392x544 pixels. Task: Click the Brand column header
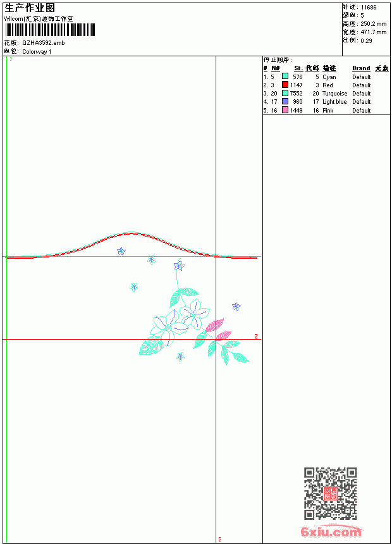tap(361, 68)
